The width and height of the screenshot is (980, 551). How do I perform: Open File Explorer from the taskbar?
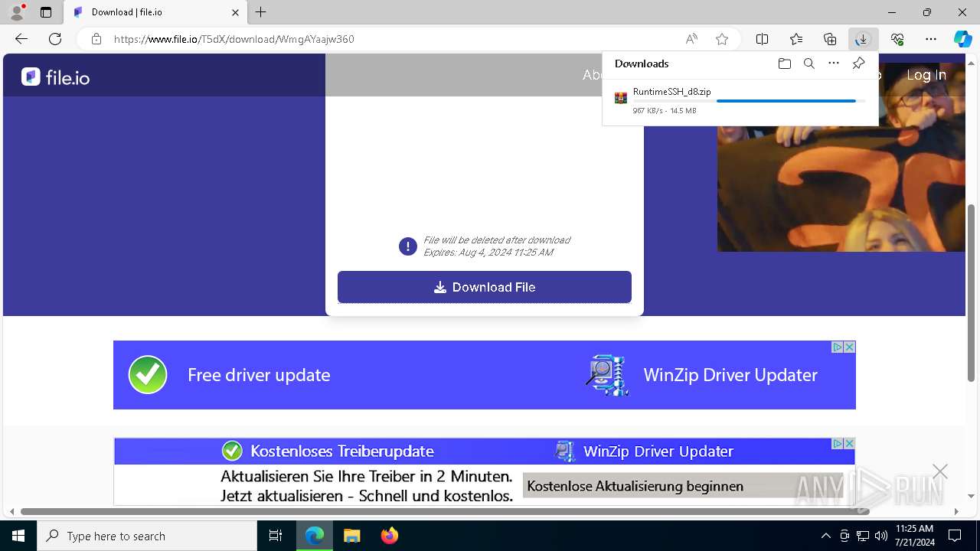351,536
